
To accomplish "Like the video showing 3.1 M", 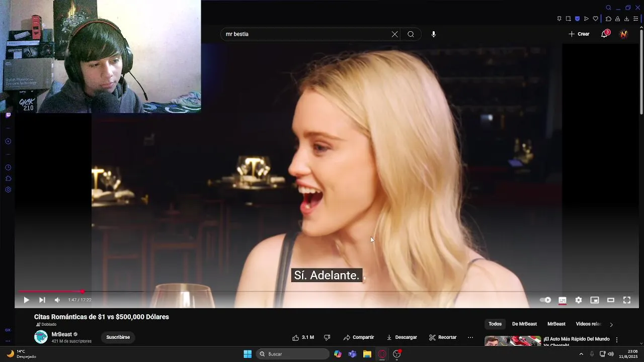I will point(303,337).
